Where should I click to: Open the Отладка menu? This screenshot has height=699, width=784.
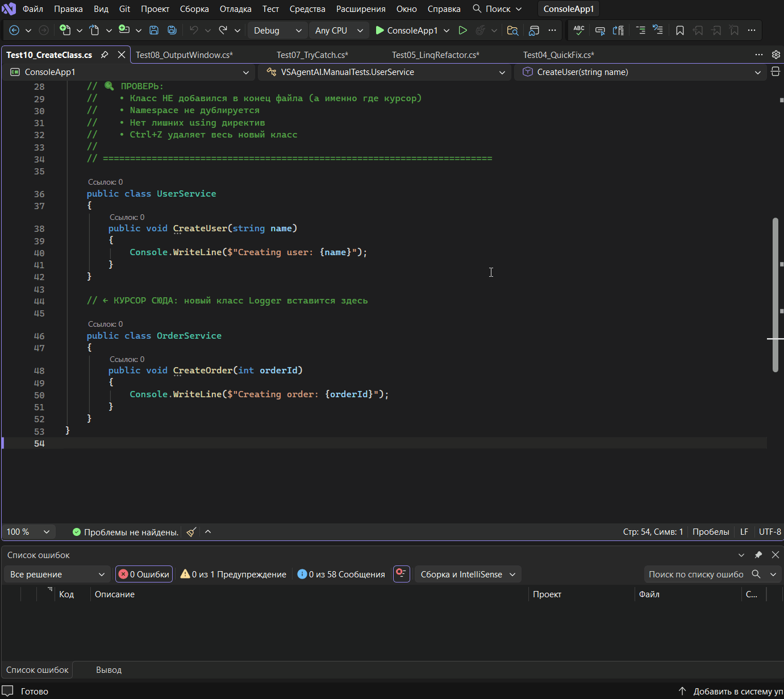(x=235, y=9)
